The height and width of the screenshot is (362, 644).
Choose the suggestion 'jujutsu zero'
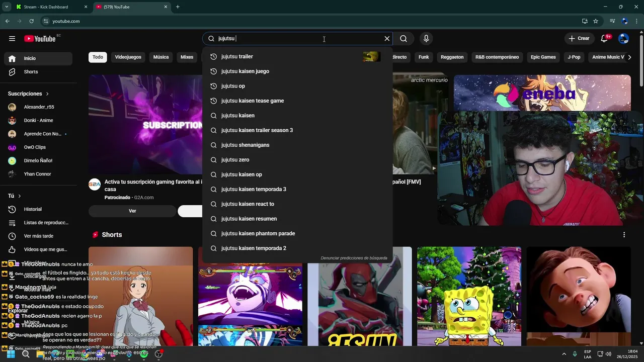click(297, 160)
